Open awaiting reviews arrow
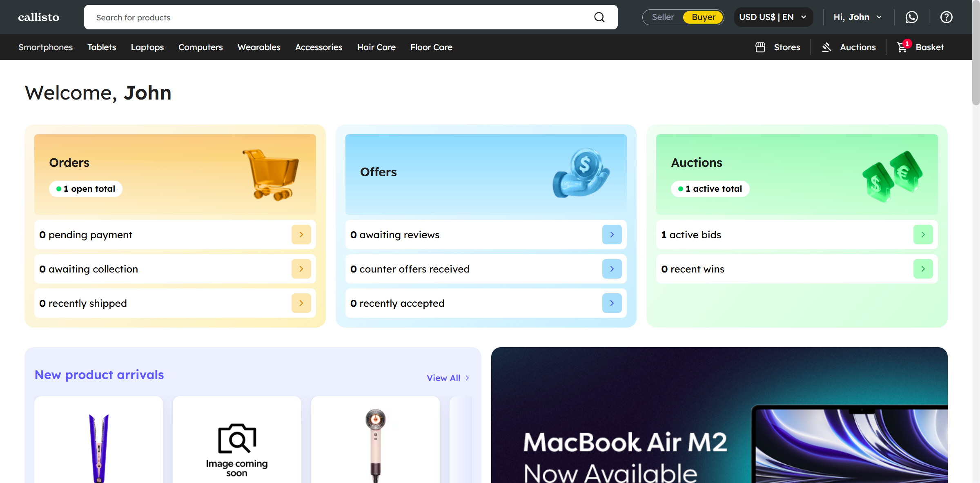Screen dimensions: 980x483 click(612, 235)
